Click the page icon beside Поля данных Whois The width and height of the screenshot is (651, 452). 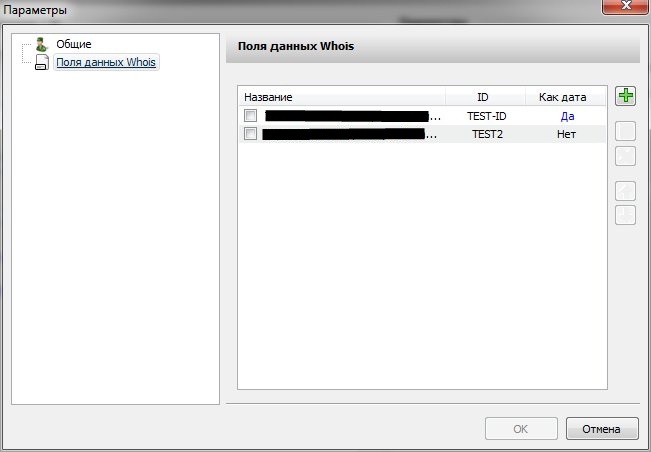click(42, 63)
